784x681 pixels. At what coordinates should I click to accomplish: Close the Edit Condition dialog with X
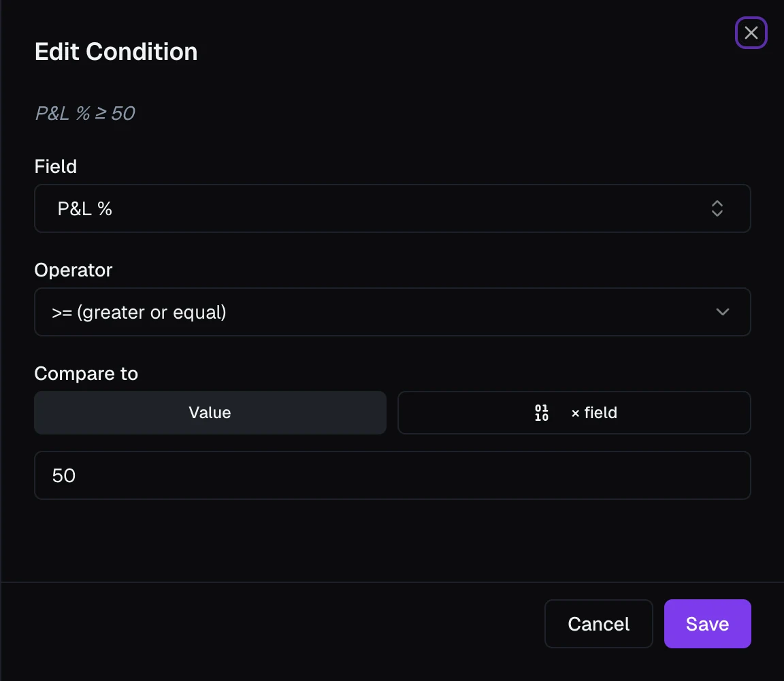pyautogui.click(x=751, y=33)
